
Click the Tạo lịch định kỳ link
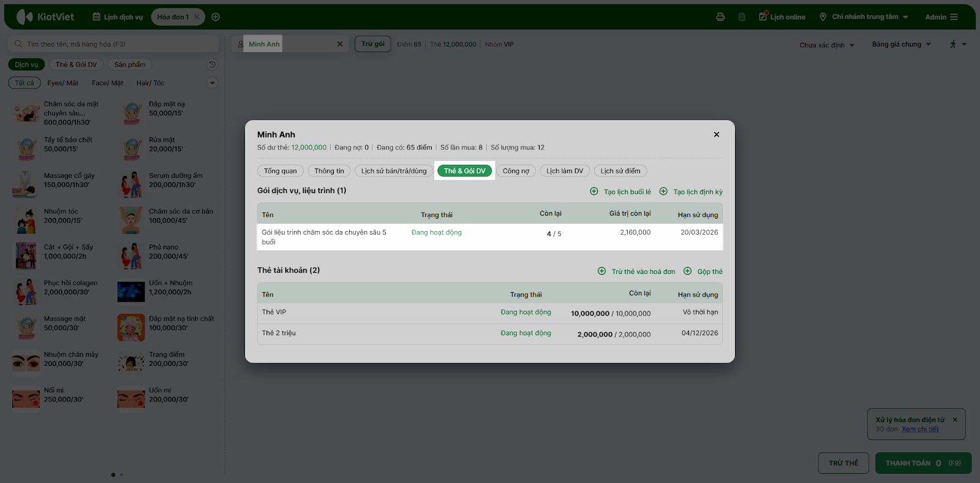point(698,192)
